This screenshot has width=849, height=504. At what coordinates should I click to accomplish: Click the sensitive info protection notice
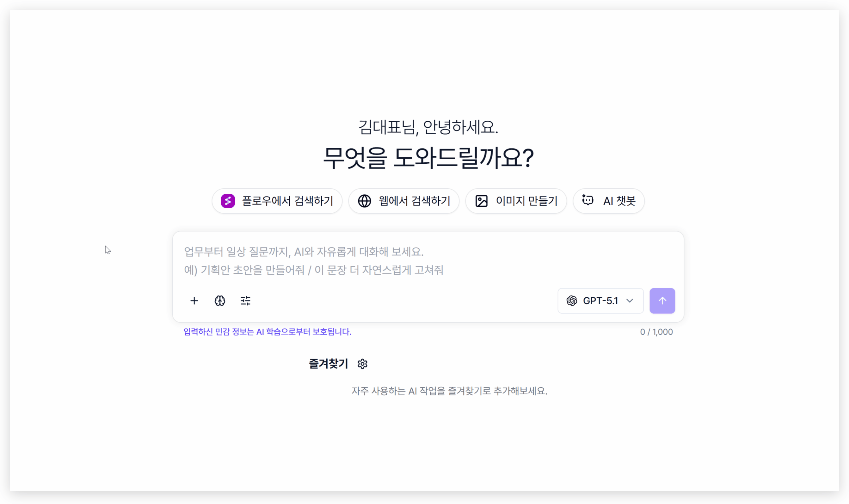point(268,332)
